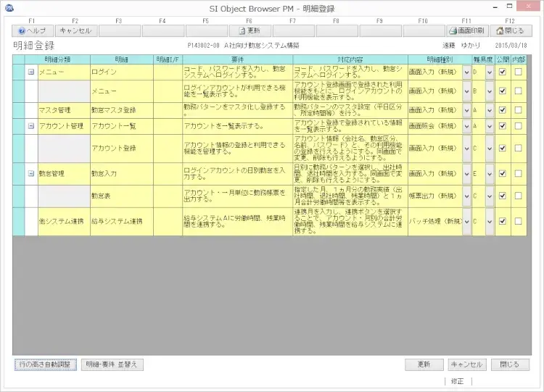This screenshot has width=544, height=392.
Task: Click the 明細-要件 並替え button
Action: click(110, 364)
